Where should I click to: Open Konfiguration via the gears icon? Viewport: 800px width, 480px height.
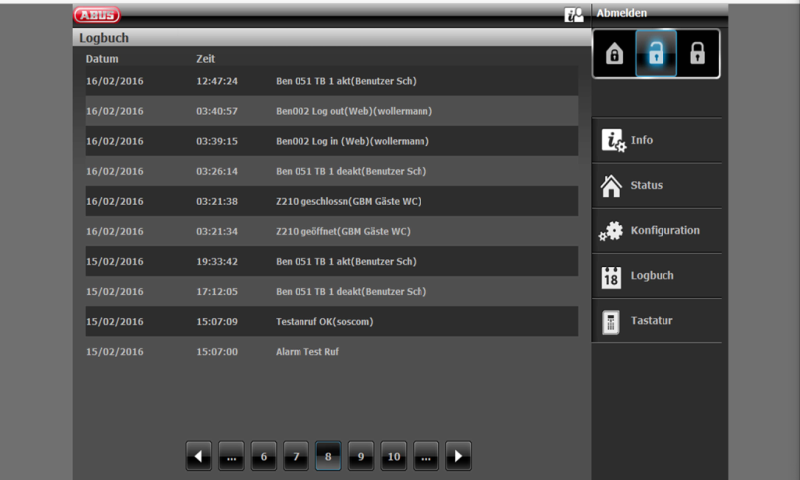tap(611, 231)
